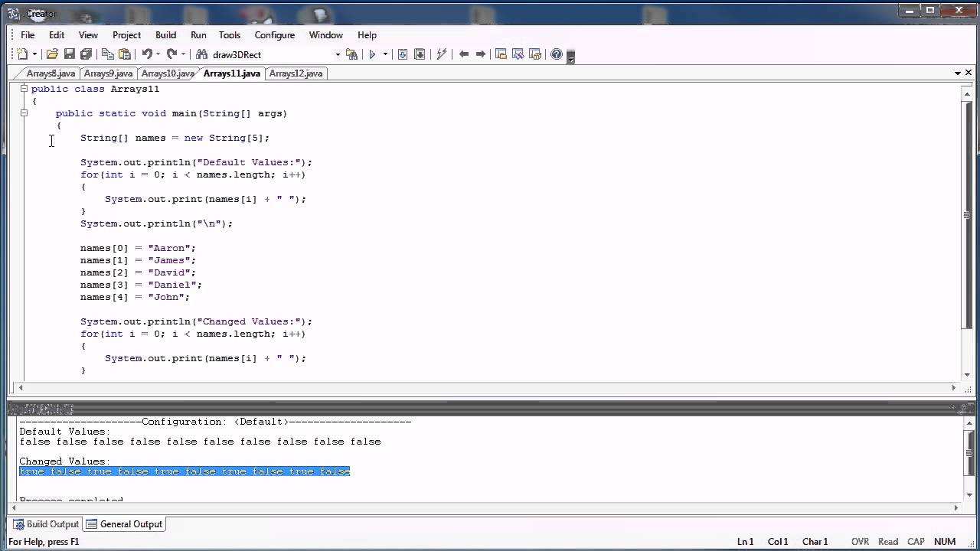Viewport: 980px width, 551px height.
Task: Click the Find binoculars icon
Action: pos(201,54)
